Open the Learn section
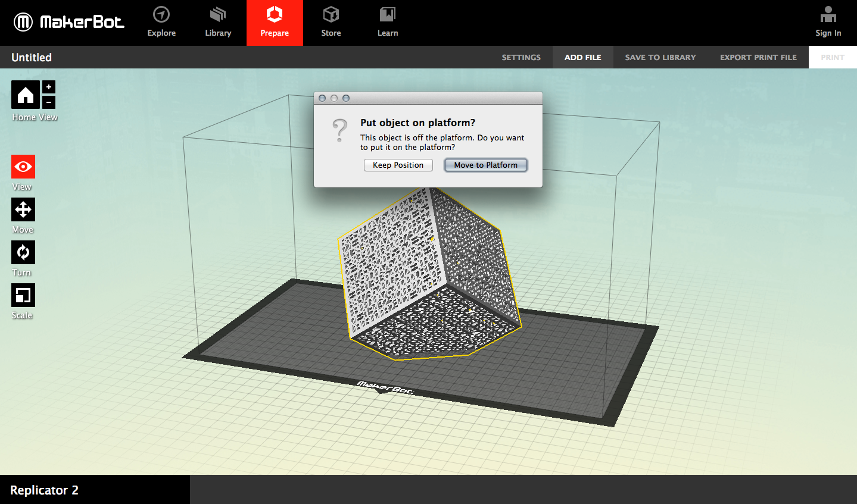Screen dimensions: 857x504 click(x=387, y=23)
